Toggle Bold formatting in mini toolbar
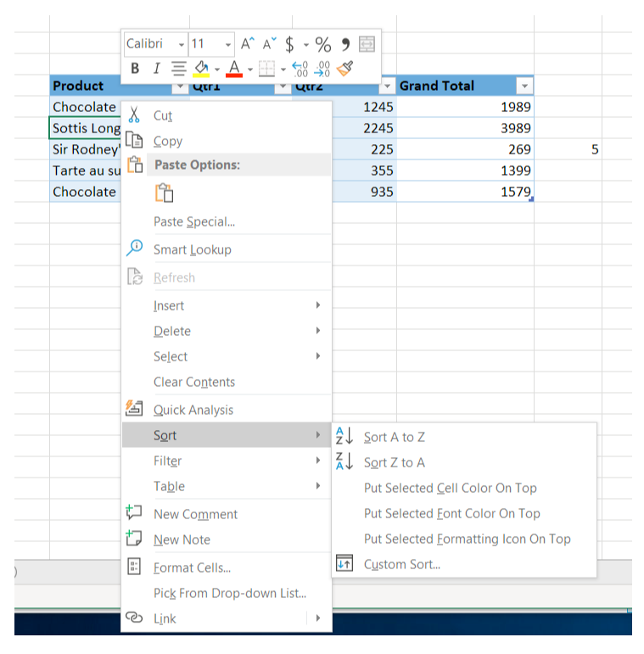 [x=135, y=69]
